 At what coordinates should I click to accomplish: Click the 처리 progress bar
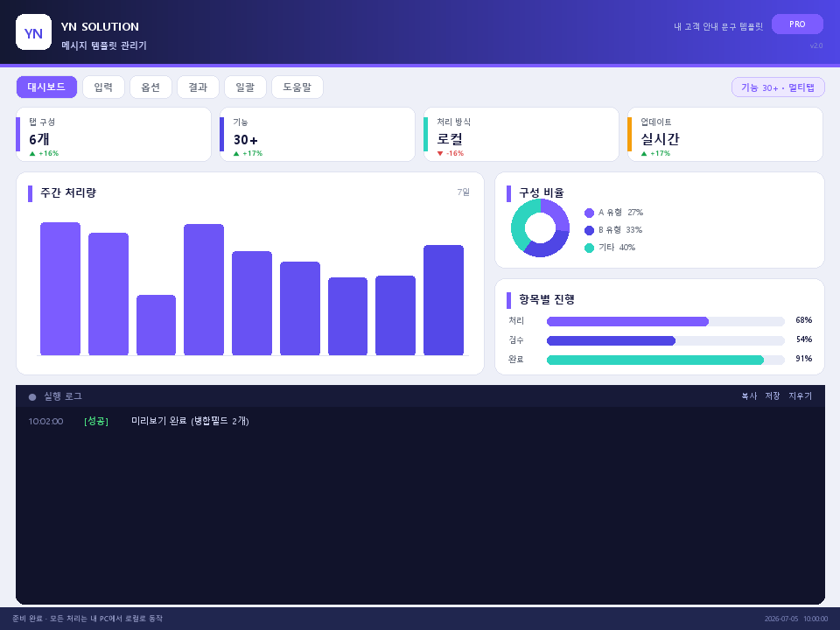[665, 321]
